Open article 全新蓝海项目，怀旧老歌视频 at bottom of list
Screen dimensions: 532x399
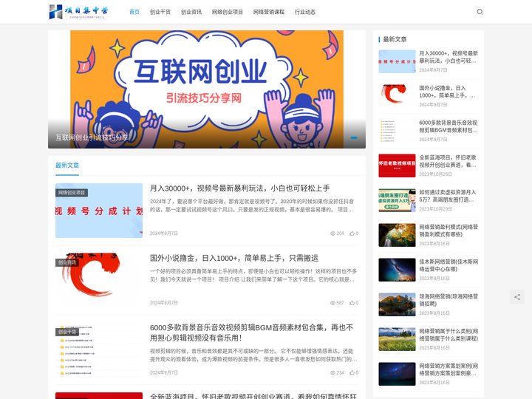pos(253,395)
